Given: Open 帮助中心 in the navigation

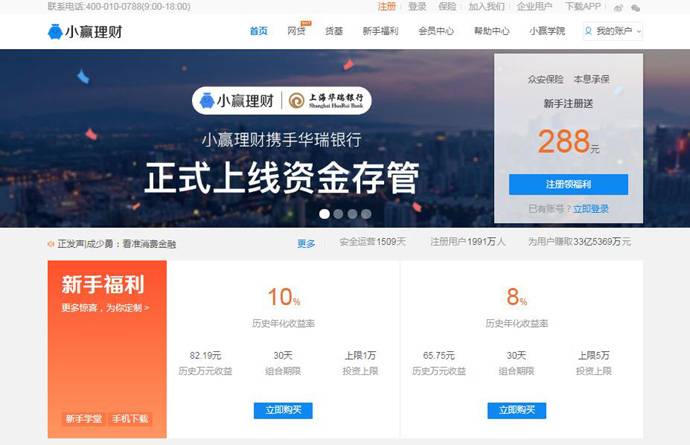Looking at the screenshot, I should point(492,31).
